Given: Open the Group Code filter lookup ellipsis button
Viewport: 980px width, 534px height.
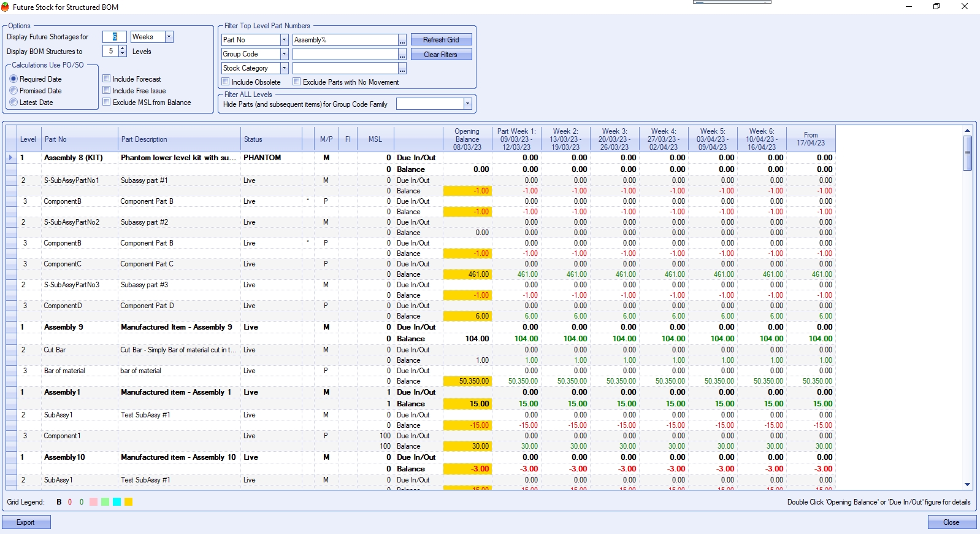Looking at the screenshot, I should [402, 55].
